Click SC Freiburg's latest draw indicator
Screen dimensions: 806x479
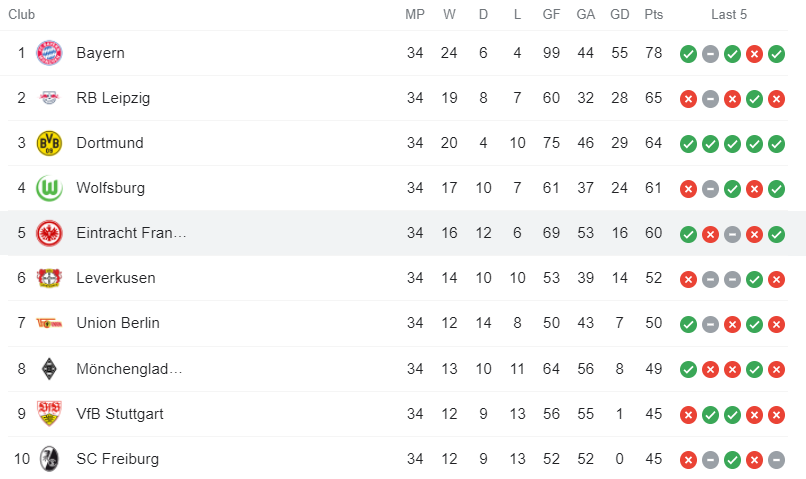coord(776,460)
